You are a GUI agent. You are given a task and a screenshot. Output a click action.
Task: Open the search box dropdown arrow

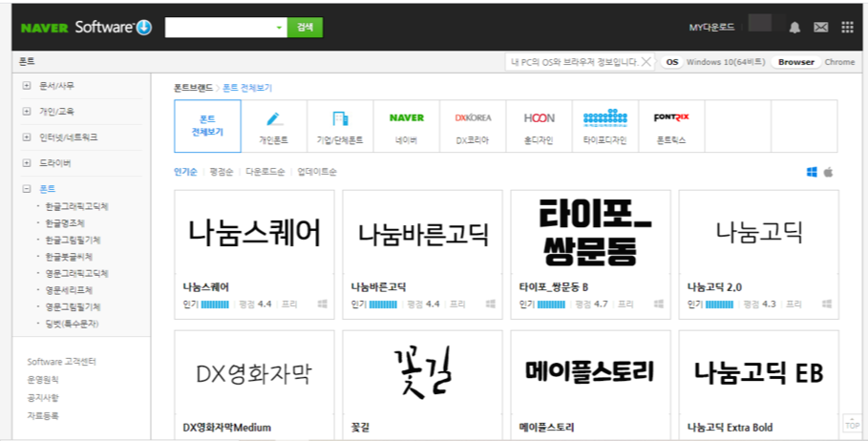click(x=279, y=28)
